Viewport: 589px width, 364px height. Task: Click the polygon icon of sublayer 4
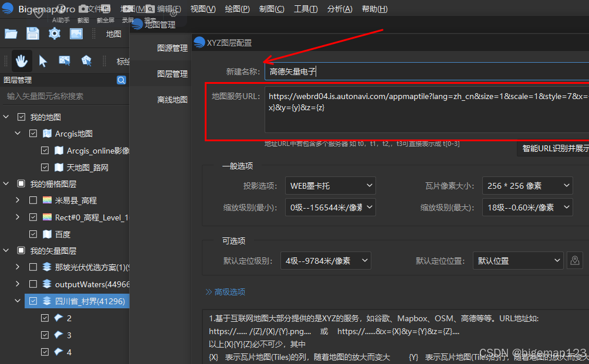58,352
